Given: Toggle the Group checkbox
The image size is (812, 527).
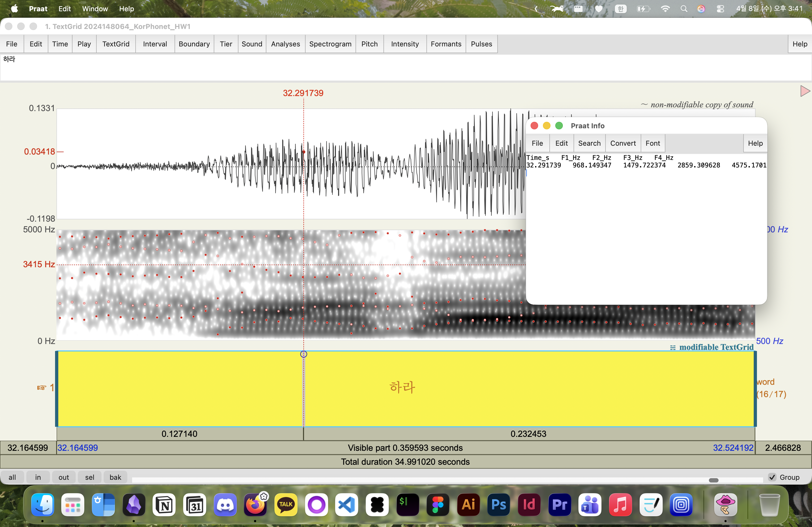Looking at the screenshot, I should [773, 477].
